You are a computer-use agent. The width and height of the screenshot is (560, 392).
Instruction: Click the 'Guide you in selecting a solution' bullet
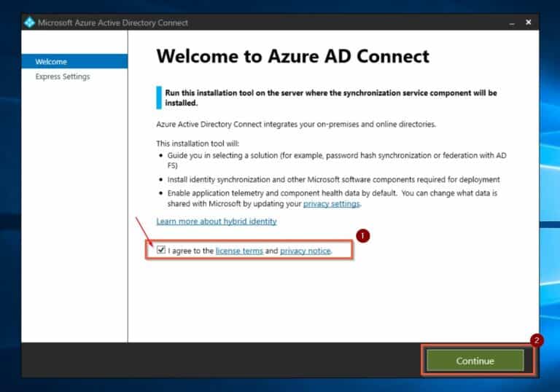pyautogui.click(x=337, y=160)
